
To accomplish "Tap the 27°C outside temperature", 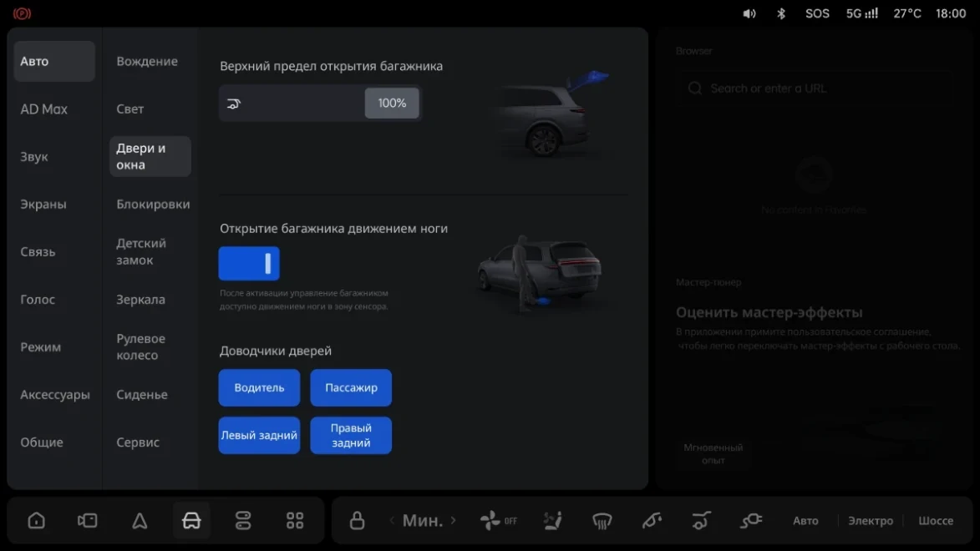I will click(x=906, y=13).
